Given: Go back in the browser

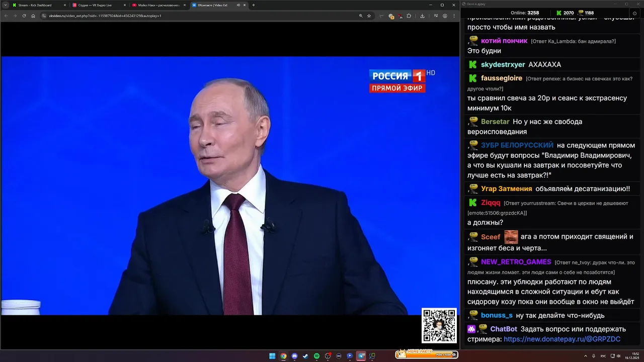Looking at the screenshot, I should click(6, 16).
